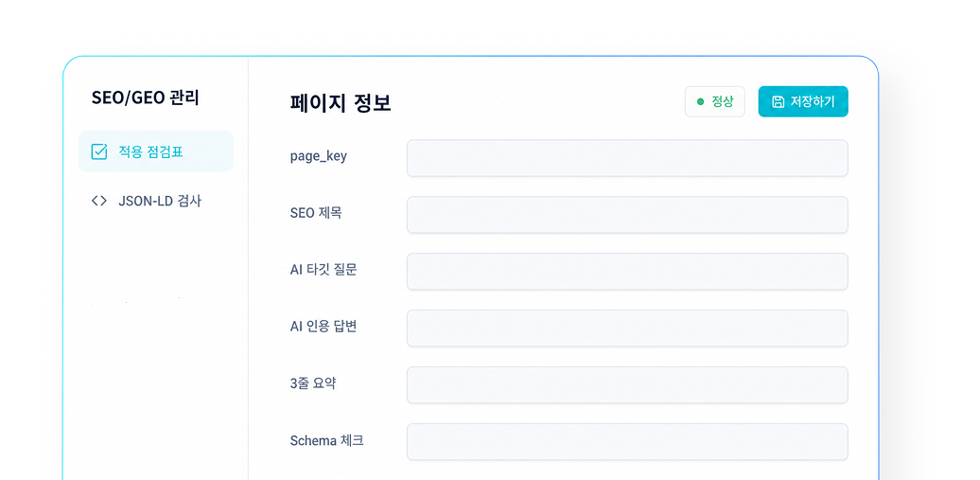The height and width of the screenshot is (480, 980).
Task: Click the 페이지 정보 heading
Action: coord(341,103)
